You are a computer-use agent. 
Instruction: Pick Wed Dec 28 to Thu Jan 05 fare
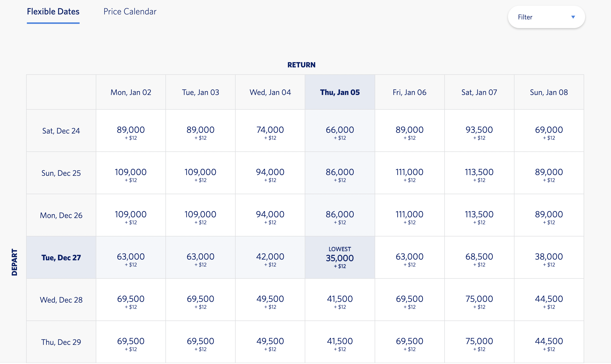point(340,300)
